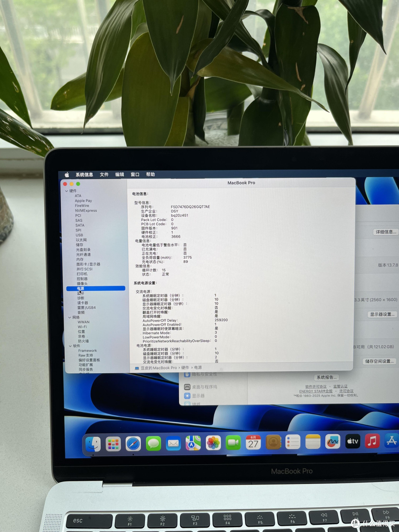Open the 编辑 menu
The width and height of the screenshot is (399, 532).
point(120,174)
